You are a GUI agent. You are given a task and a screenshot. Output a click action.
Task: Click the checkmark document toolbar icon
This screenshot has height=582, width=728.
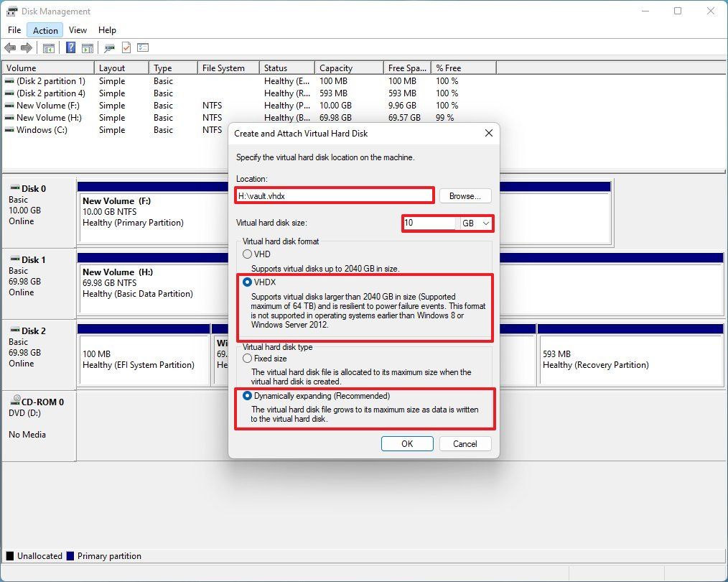(x=126, y=48)
